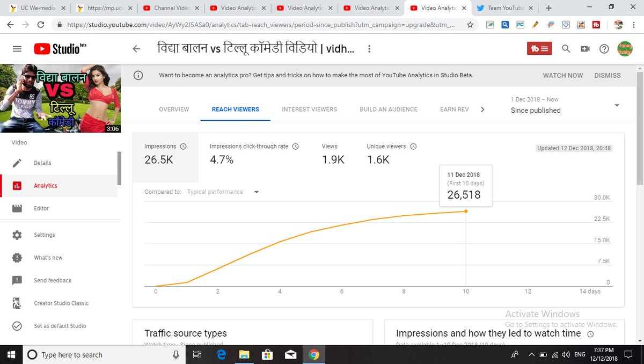Switch to the Team YouTube browser tab
This screenshot has height=364, width=644.
point(504,8)
